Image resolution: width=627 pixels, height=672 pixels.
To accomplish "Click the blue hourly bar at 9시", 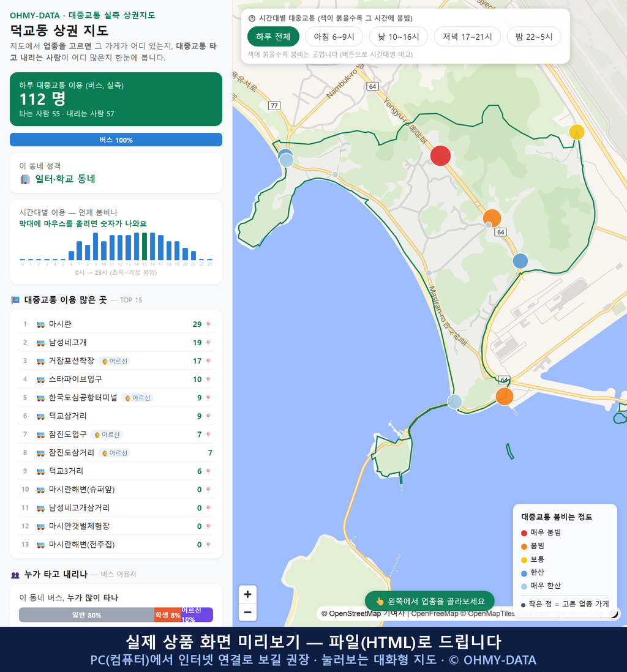I will [96, 247].
